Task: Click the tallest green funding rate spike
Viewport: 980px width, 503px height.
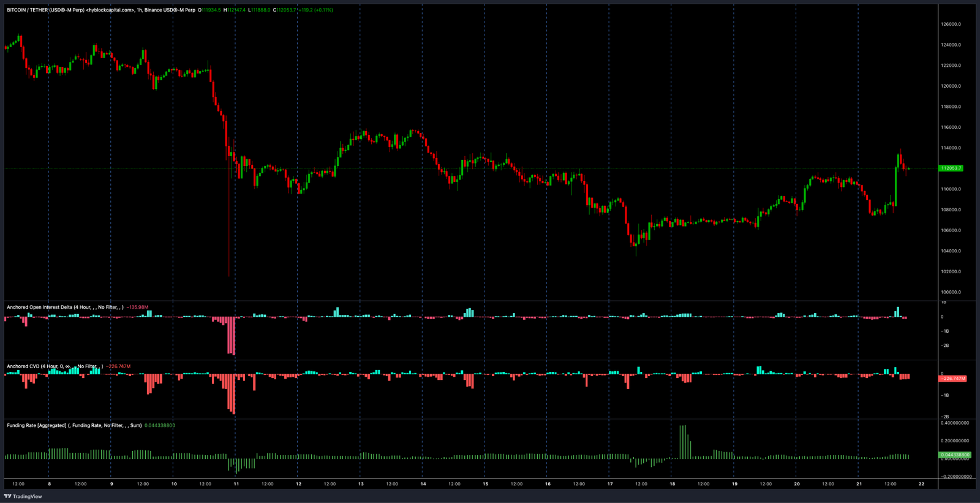Action: (x=682, y=441)
